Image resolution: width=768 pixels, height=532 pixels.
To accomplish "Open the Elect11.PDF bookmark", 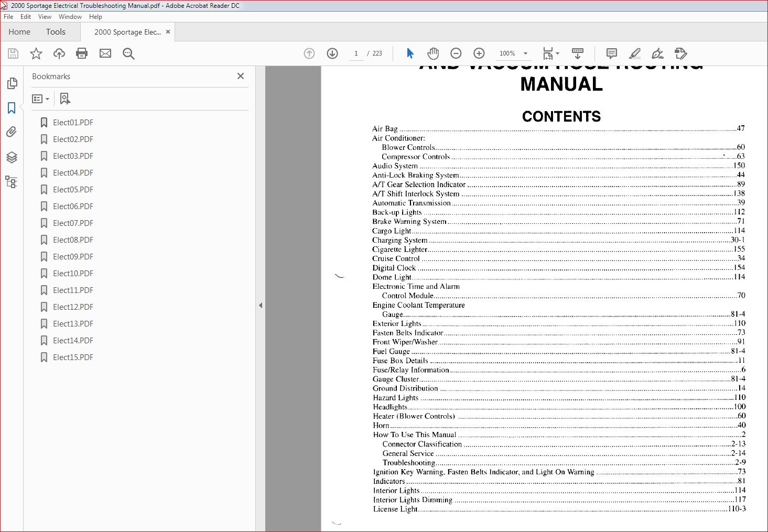I will click(73, 290).
